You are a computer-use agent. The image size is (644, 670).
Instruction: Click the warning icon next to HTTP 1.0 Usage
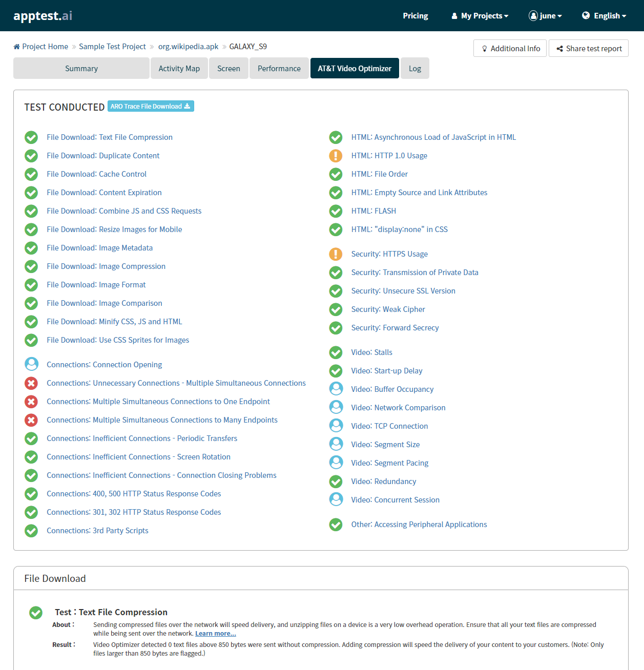point(336,156)
